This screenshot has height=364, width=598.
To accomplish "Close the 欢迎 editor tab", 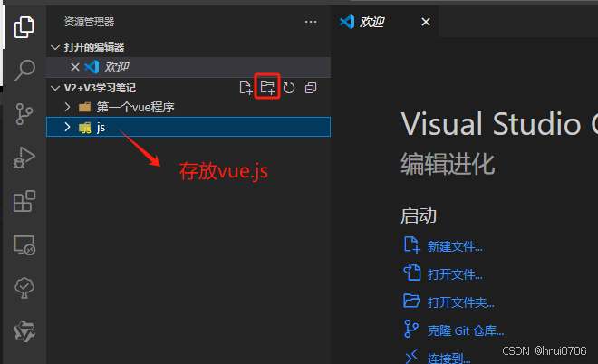I will (426, 22).
